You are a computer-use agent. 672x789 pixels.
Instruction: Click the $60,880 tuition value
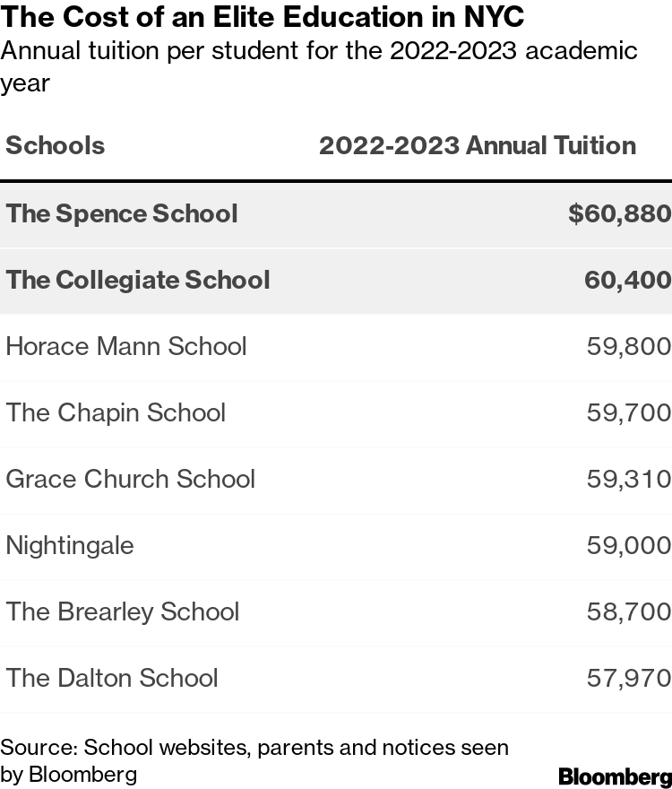[x=619, y=213]
